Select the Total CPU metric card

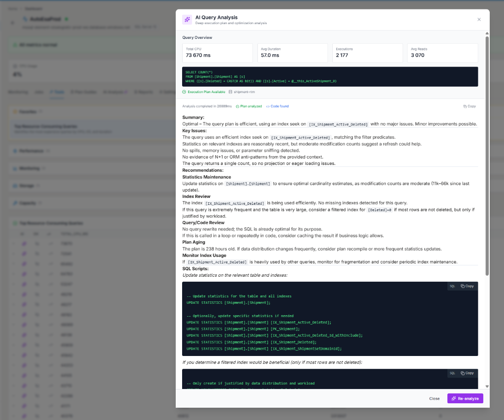point(217,53)
